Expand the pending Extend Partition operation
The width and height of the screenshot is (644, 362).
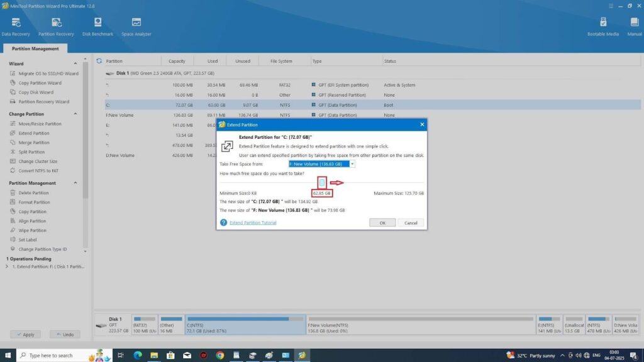pos(7,266)
